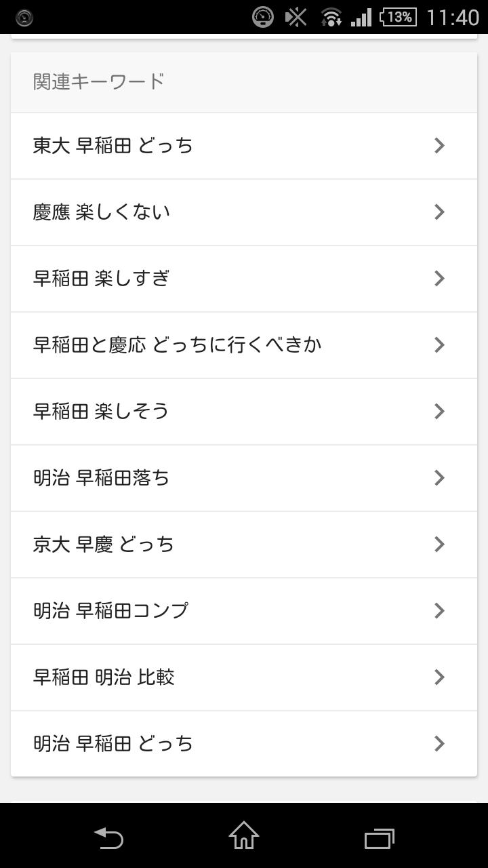488x868 pixels.
Task: Tap chevron on 早稲田 楽しすぎ row
Action: [439, 279]
